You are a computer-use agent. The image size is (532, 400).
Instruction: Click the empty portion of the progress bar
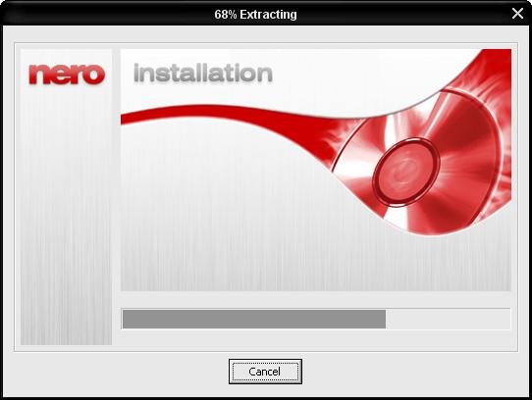click(448, 319)
